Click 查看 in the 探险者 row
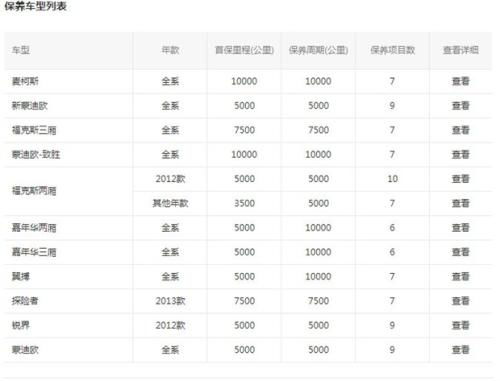Viewport: 500px width, 381px height. [x=460, y=301]
